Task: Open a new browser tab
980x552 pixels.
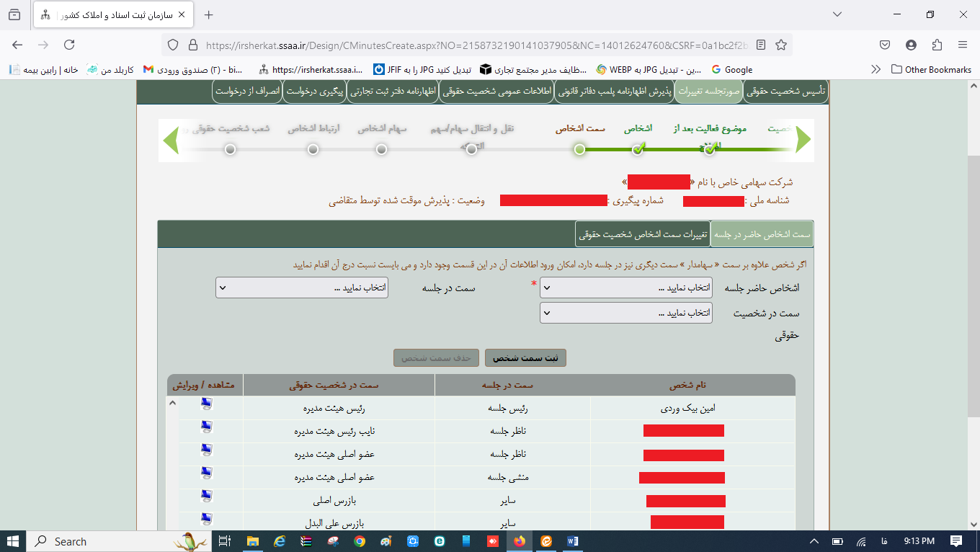Action: pos(209,14)
